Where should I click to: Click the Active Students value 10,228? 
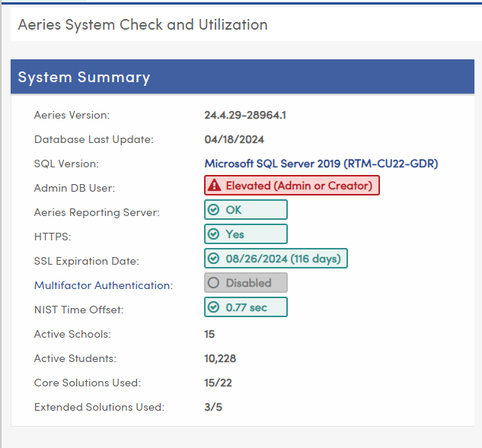tap(220, 358)
